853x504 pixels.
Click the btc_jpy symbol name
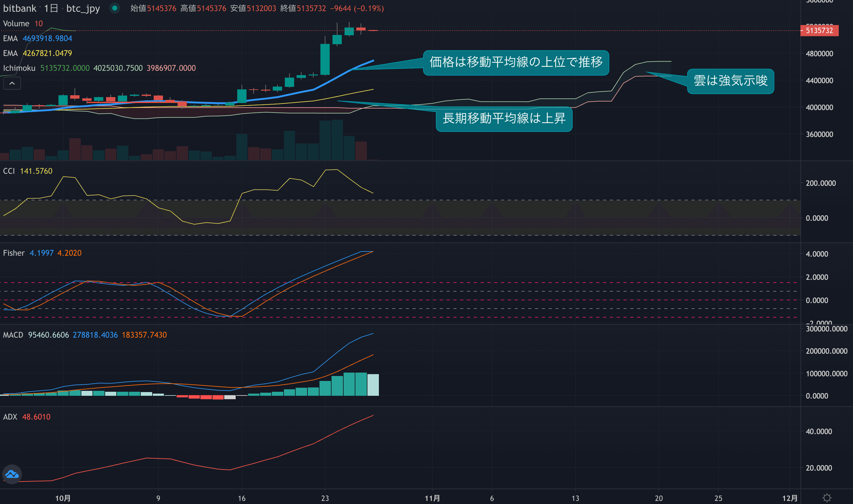point(83,8)
